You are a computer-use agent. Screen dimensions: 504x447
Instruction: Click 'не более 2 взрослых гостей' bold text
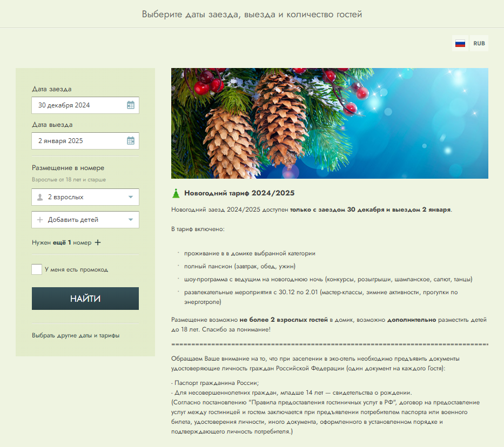tap(284, 320)
